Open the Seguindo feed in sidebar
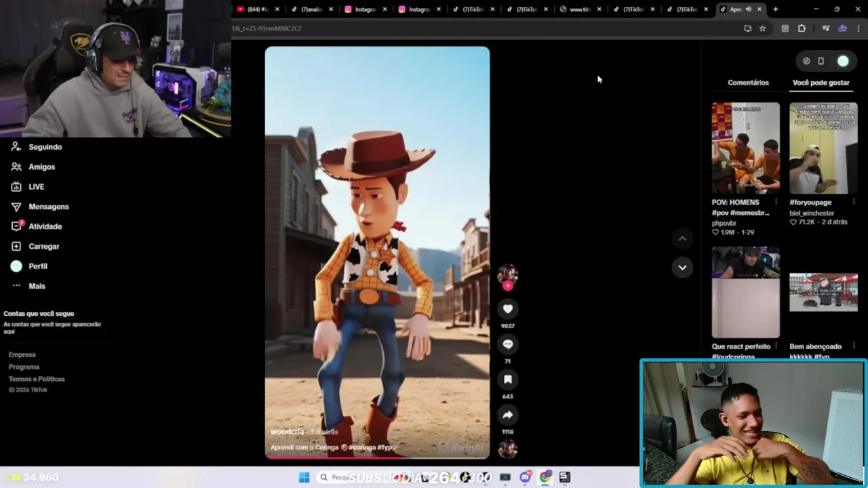 (x=45, y=147)
